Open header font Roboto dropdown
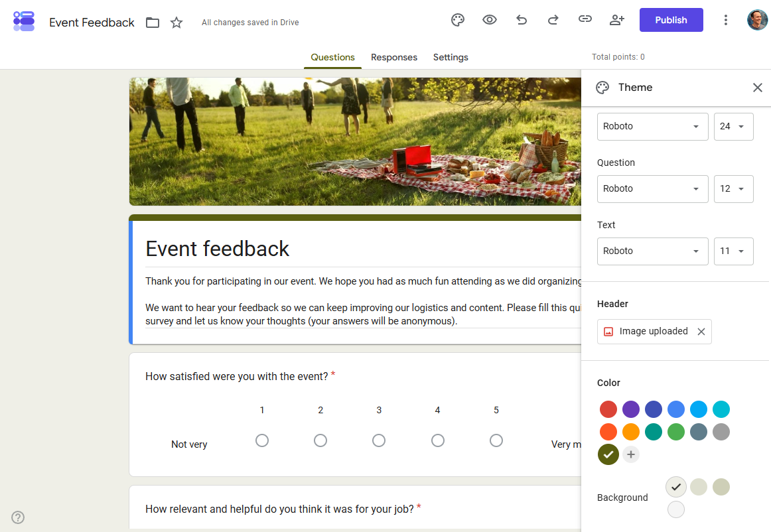Image resolution: width=771 pixels, height=532 pixels. tap(652, 126)
